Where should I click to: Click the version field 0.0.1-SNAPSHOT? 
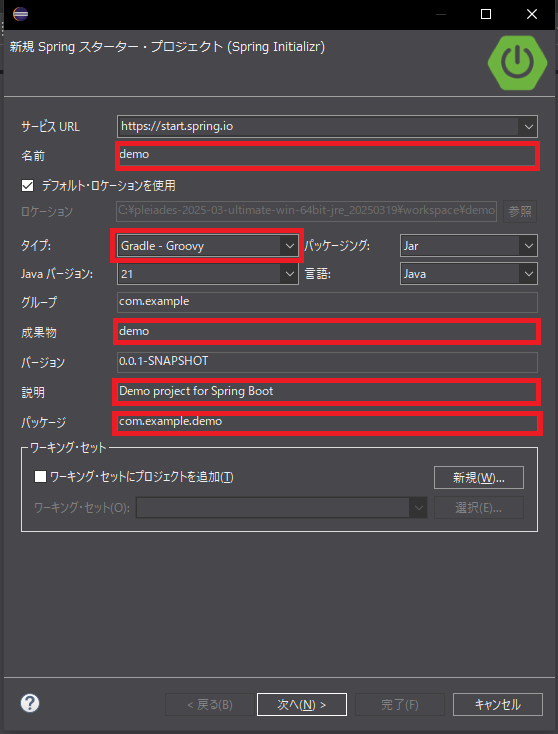tap(327, 362)
